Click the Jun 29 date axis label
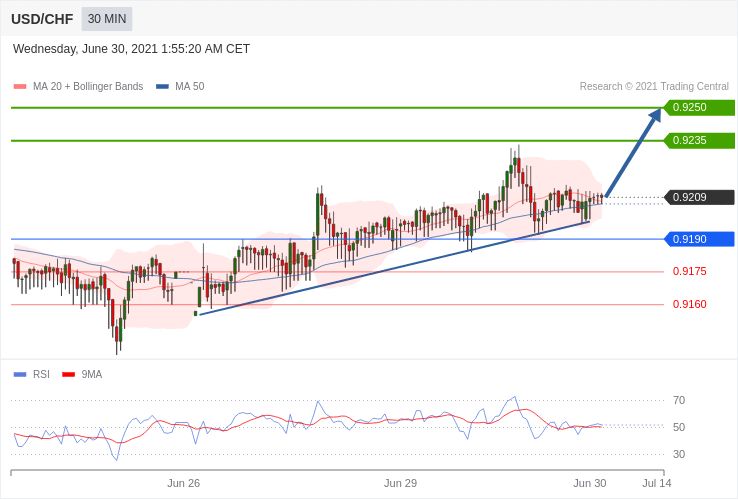This screenshot has width=738, height=500. [400, 484]
